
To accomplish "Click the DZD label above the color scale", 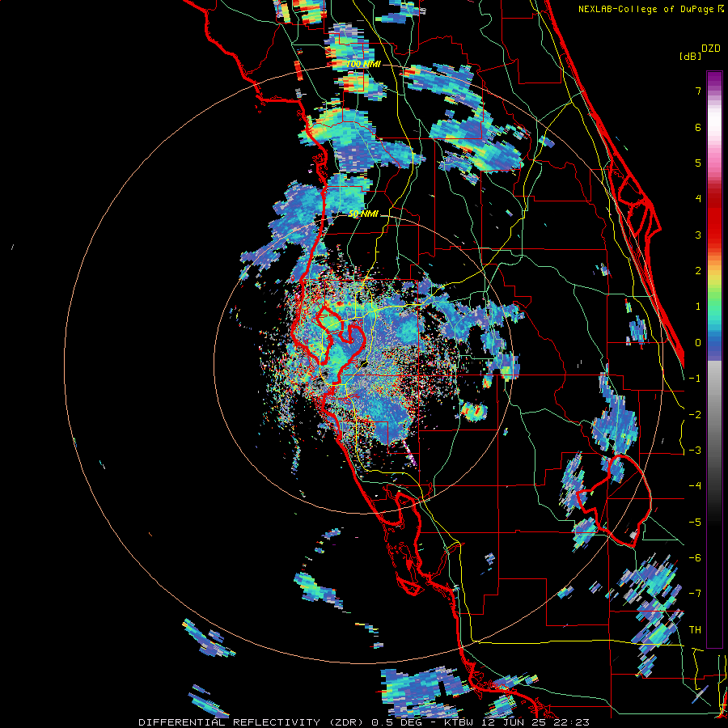I will (711, 49).
